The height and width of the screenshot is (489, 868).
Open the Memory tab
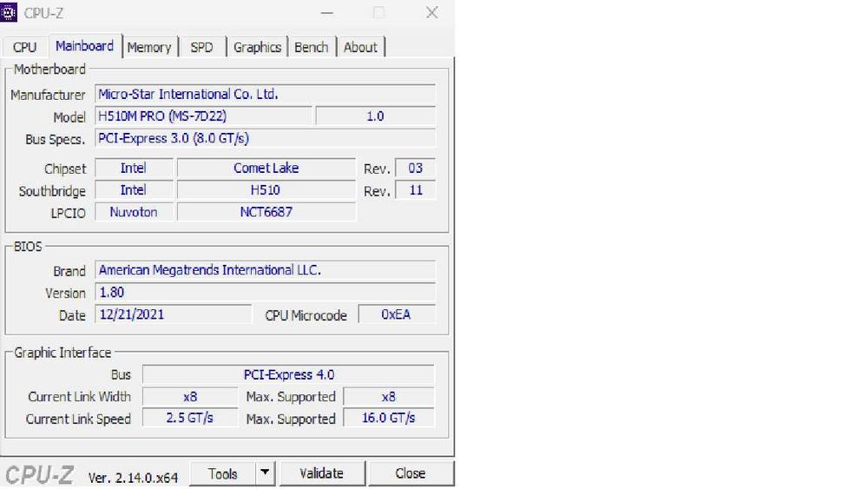[x=149, y=47]
